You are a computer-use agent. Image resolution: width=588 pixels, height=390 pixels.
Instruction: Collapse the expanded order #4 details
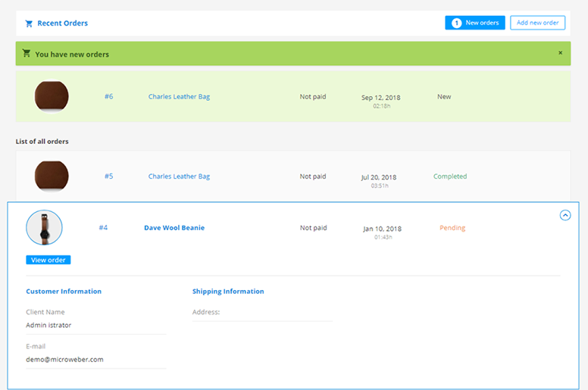point(565,215)
